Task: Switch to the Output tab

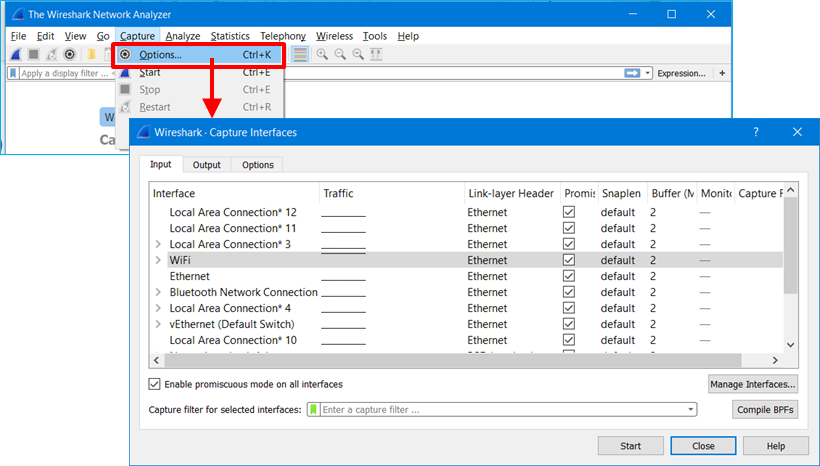Action: (207, 165)
